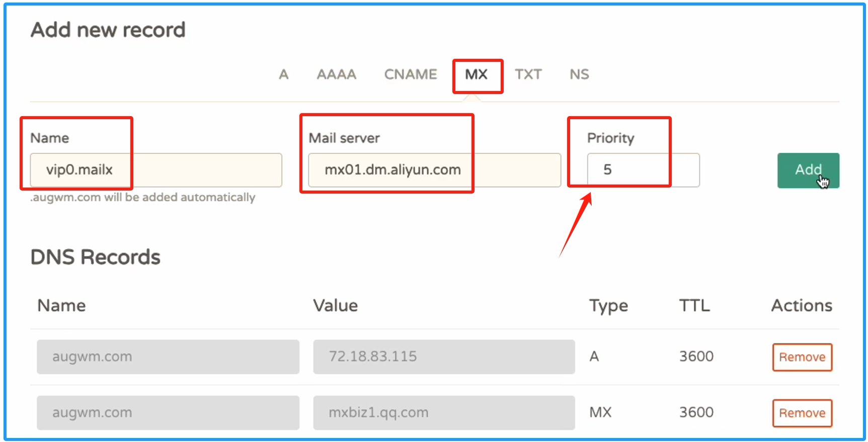Viewport: 868px width, 442px height.
Task: Click the Value column header
Action: pos(335,305)
